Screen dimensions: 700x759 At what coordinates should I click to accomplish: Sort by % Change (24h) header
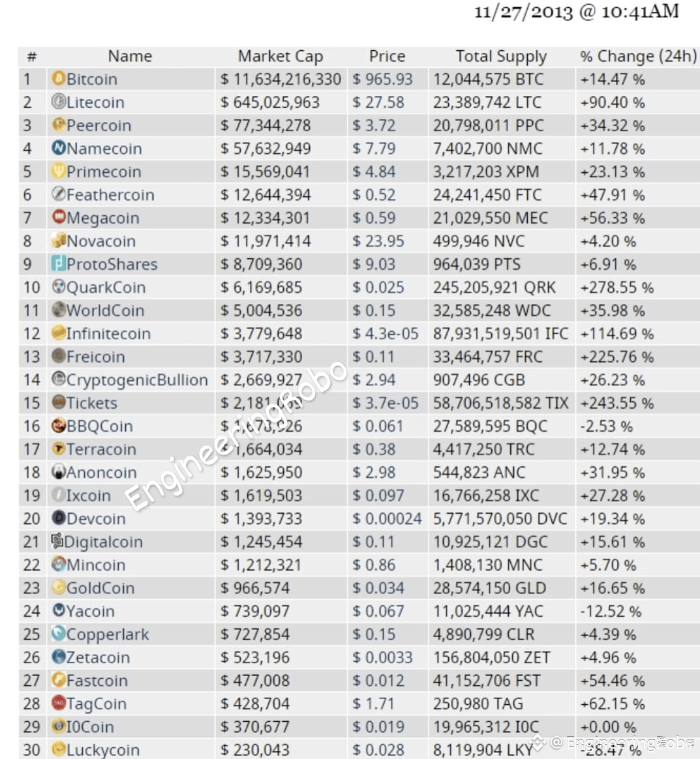pyautogui.click(x=639, y=57)
